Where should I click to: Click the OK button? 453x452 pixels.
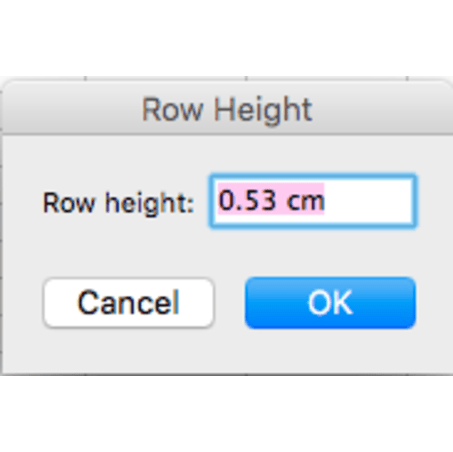pos(330,303)
